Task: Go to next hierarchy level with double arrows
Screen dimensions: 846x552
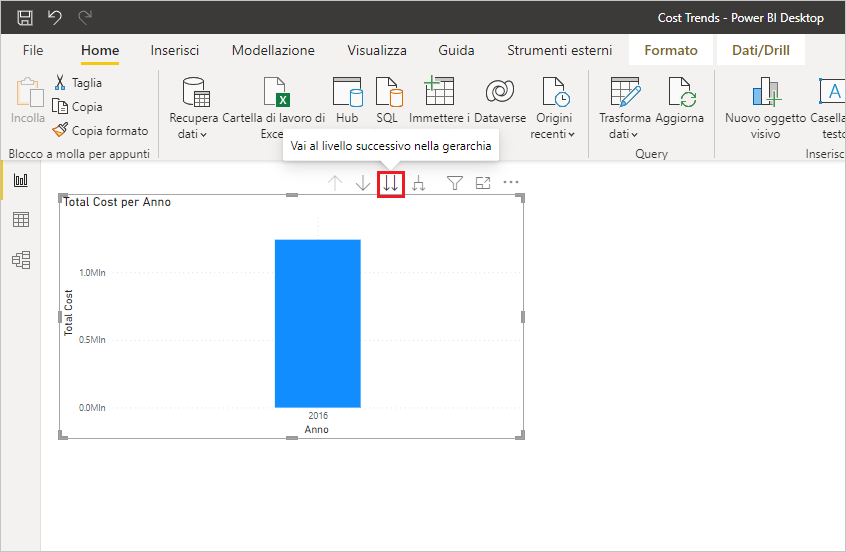Action: pyautogui.click(x=391, y=184)
